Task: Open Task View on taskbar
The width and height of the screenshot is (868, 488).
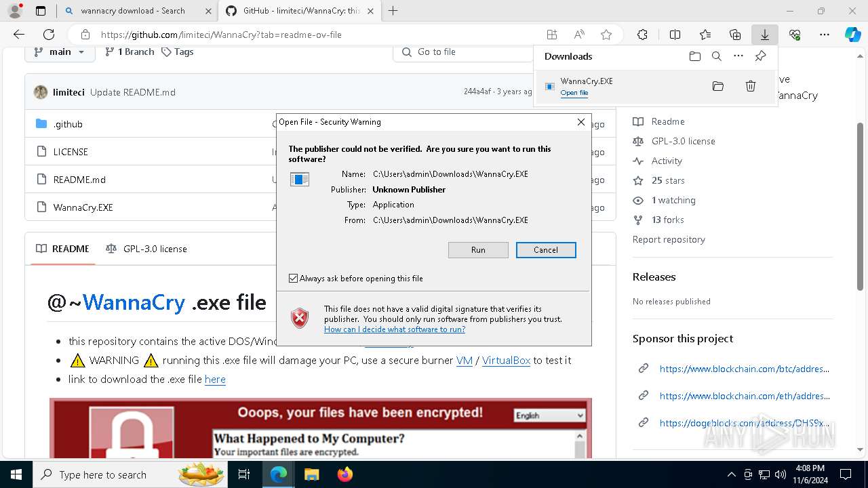Action: point(245,474)
